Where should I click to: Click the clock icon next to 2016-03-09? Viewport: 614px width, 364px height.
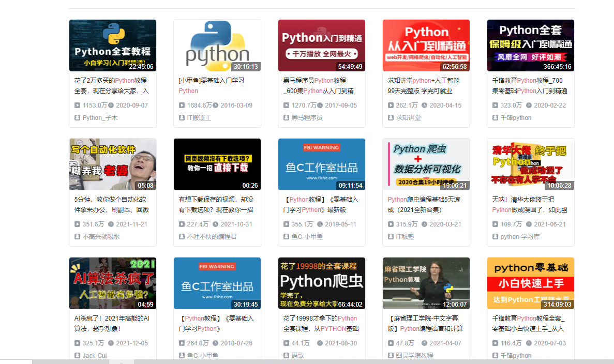coord(216,105)
